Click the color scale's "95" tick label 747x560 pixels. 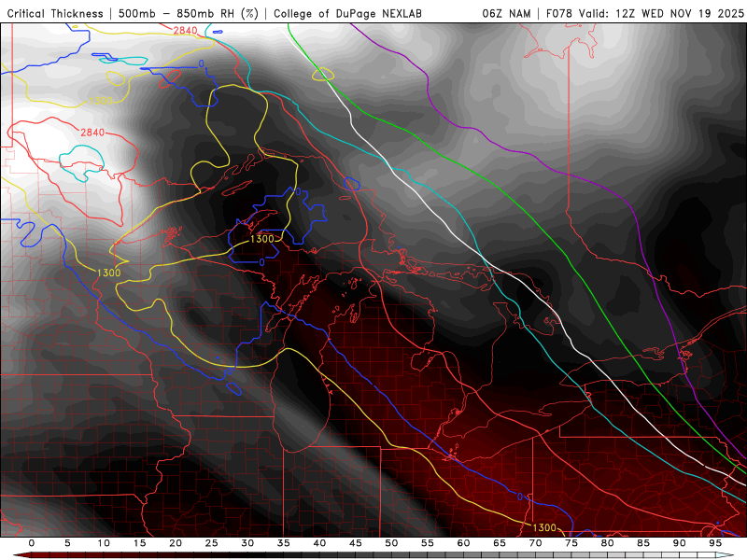pyautogui.click(x=715, y=543)
